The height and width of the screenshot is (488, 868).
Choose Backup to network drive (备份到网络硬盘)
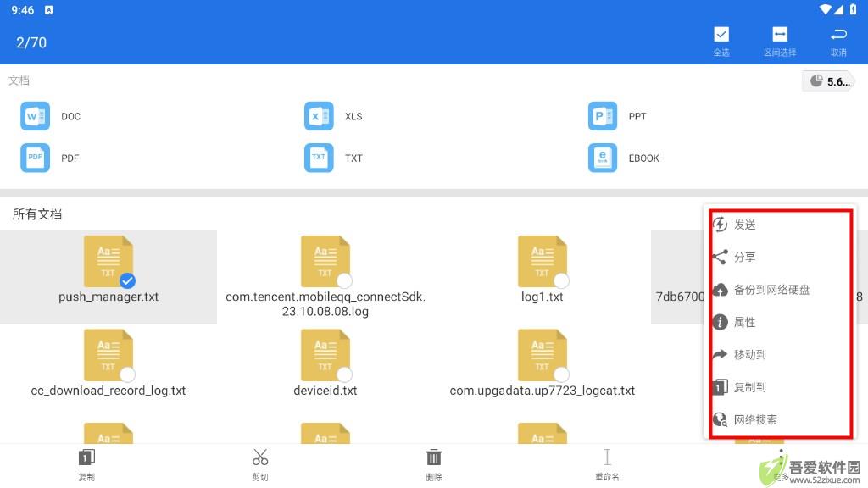click(x=781, y=290)
